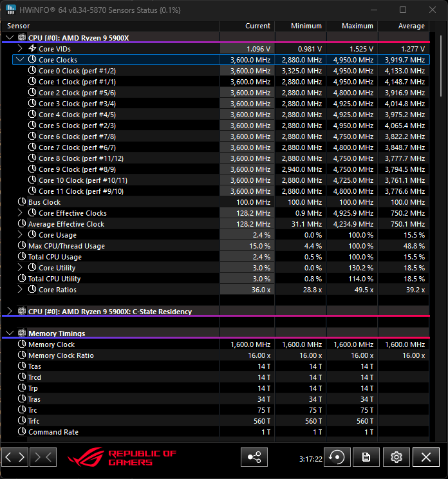Click the 4,234.9 MHz maximum effective clock value
Image resolution: width=448 pixels, height=479 pixels.
click(x=353, y=224)
